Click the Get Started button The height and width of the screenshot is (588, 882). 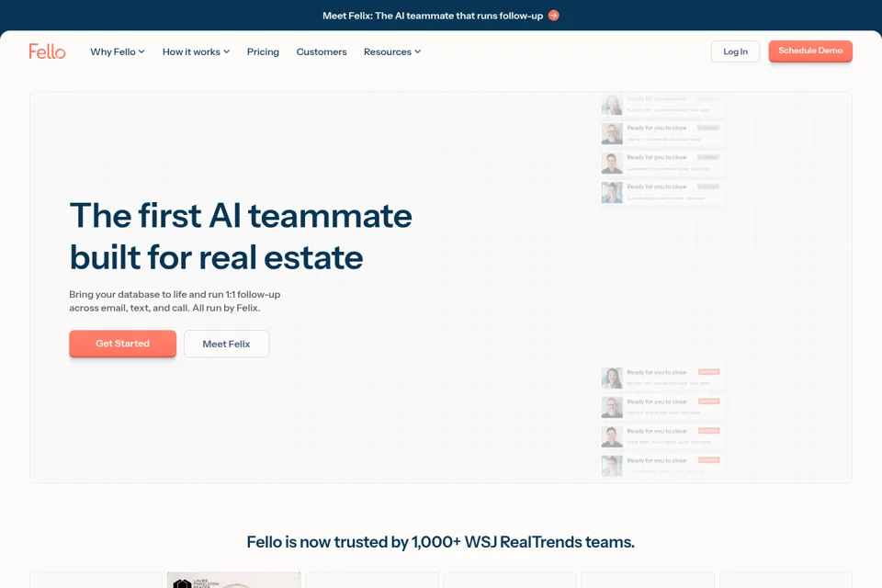(x=122, y=344)
